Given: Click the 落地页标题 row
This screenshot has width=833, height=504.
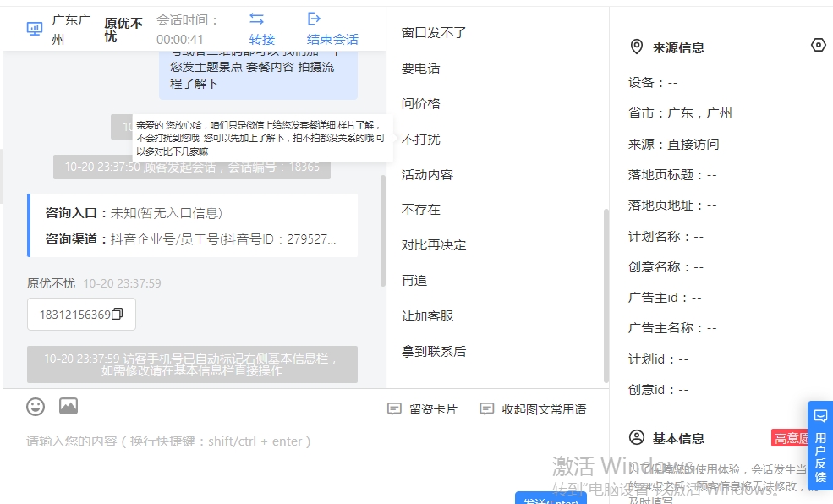Looking at the screenshot, I should tap(672, 175).
